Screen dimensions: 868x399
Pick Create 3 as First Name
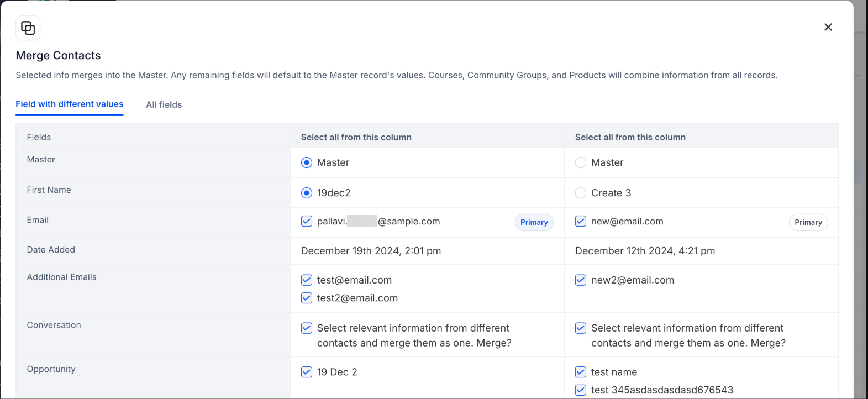[x=581, y=193]
